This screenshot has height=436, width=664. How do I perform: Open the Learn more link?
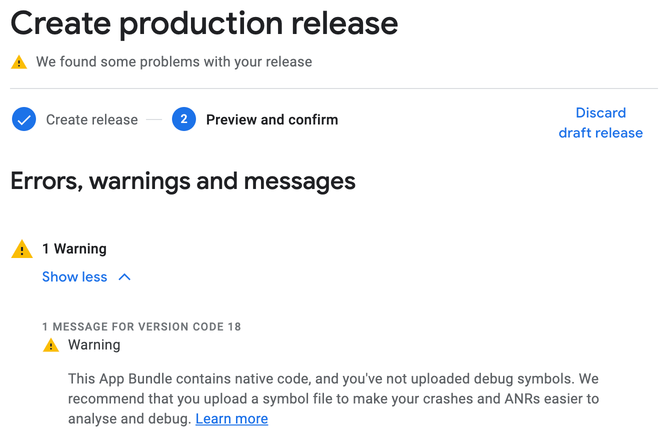tap(232, 419)
